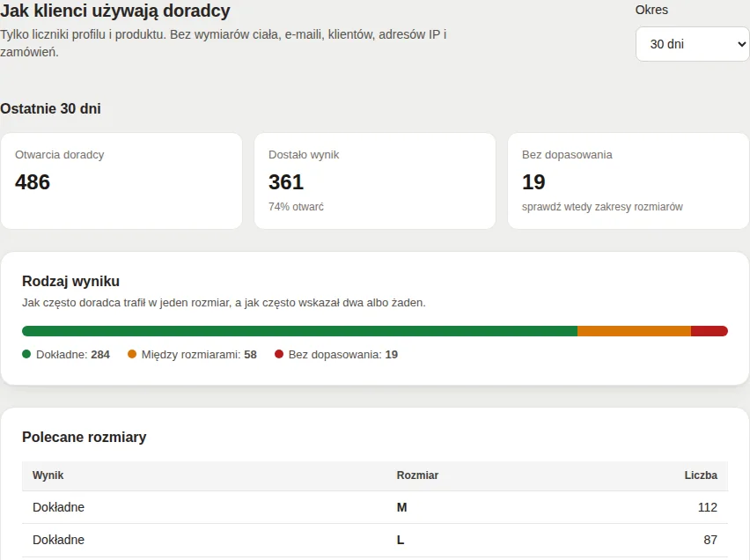Image resolution: width=750 pixels, height=560 pixels.
Task: Click the Między rozmiarami: 58 legend label
Action: [x=199, y=355]
